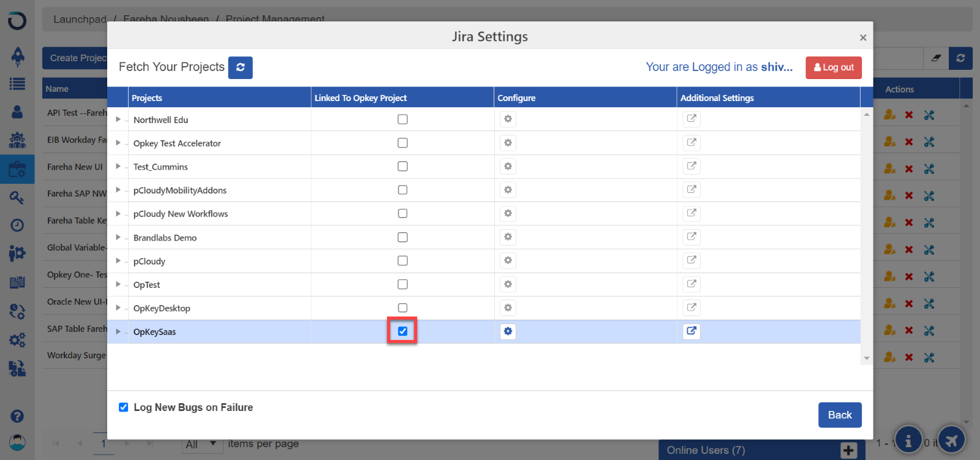Viewport: 980px width, 460px height.
Task: Expand the OpKeySaas project row
Action: click(x=118, y=331)
